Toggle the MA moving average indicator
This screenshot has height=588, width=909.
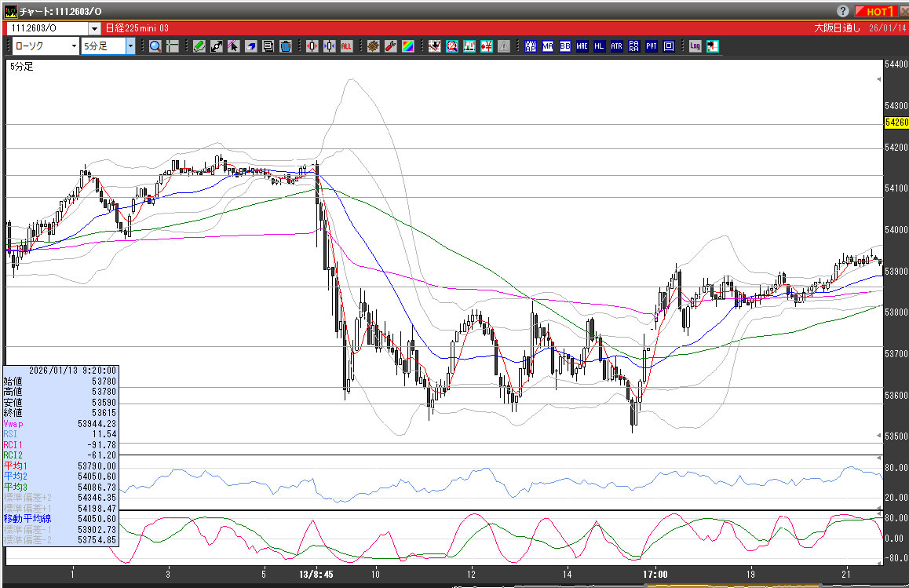pos(547,46)
